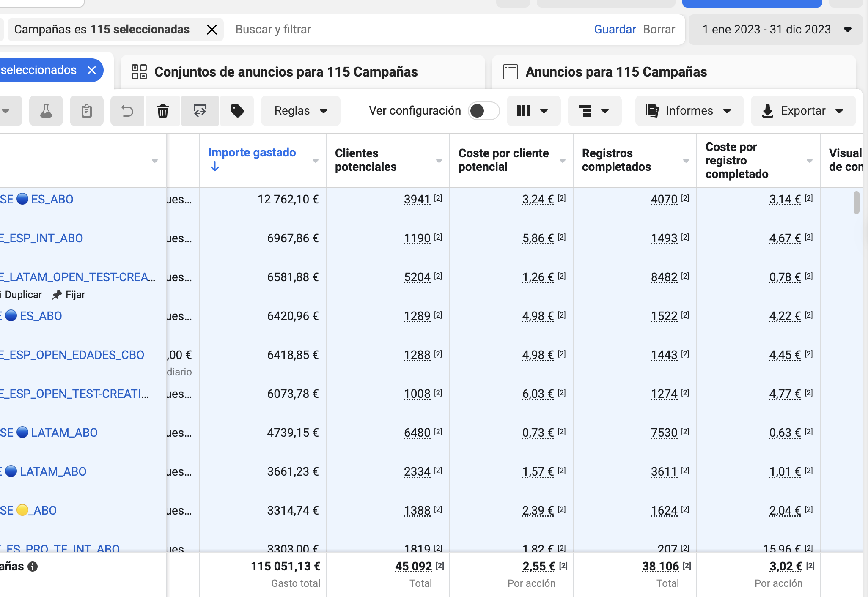868x597 pixels.
Task: Open the breakdown rows dropdown
Action: [x=594, y=111]
